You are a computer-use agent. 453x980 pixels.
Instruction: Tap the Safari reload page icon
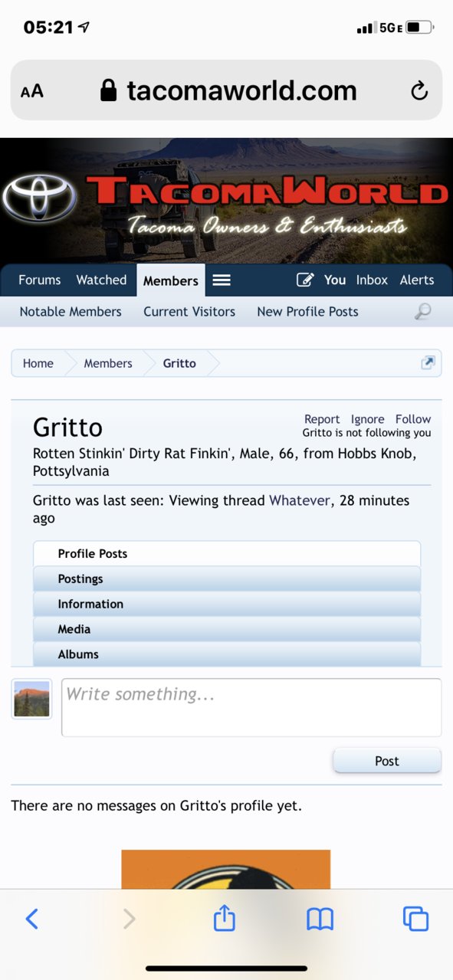pyautogui.click(x=419, y=91)
